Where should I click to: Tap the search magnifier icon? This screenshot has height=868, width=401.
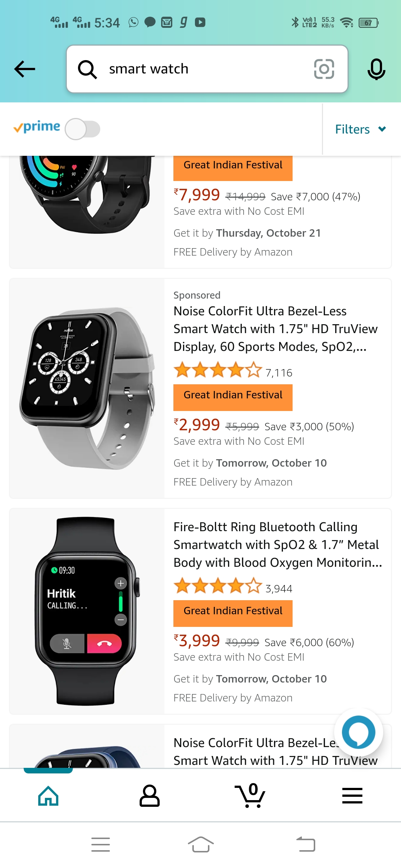[87, 69]
